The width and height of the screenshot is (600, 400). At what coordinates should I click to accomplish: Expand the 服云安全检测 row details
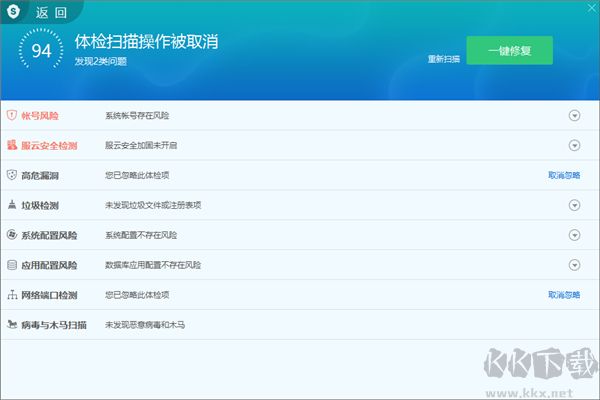(574, 145)
